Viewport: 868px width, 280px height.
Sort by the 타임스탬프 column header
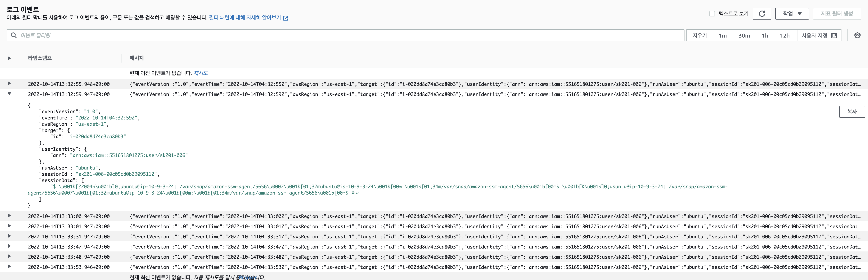coord(40,58)
